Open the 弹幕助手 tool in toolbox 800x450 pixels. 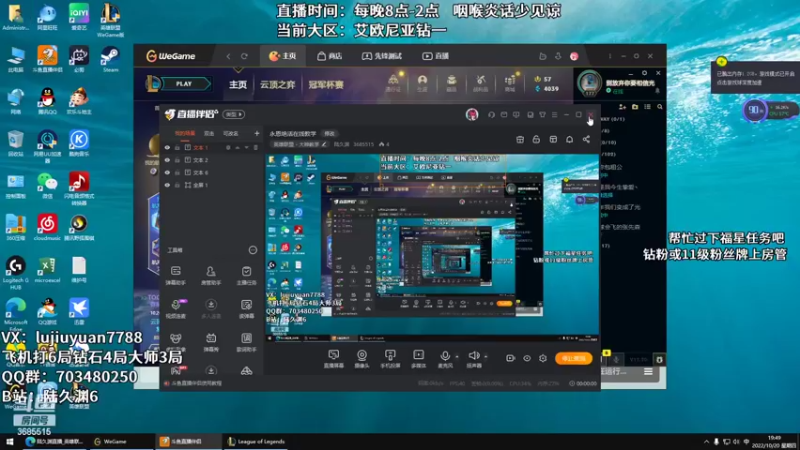[x=176, y=275]
